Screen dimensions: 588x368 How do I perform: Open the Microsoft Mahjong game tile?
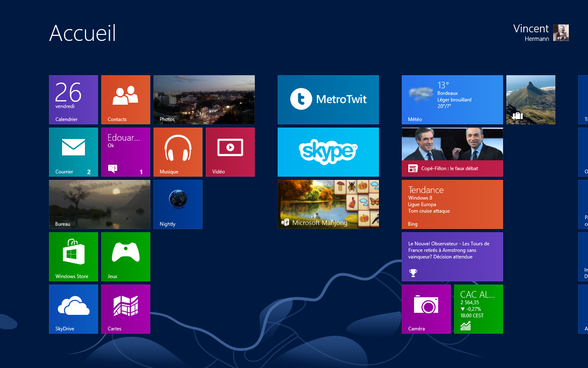(328, 204)
